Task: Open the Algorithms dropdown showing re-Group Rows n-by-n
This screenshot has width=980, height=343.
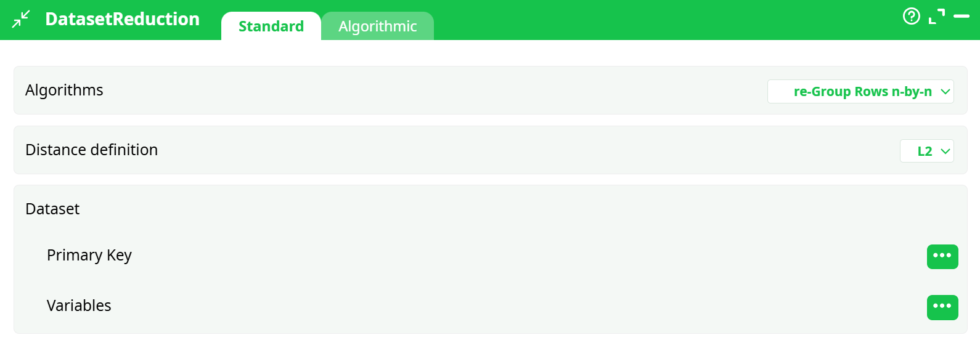Action: pyautogui.click(x=860, y=92)
